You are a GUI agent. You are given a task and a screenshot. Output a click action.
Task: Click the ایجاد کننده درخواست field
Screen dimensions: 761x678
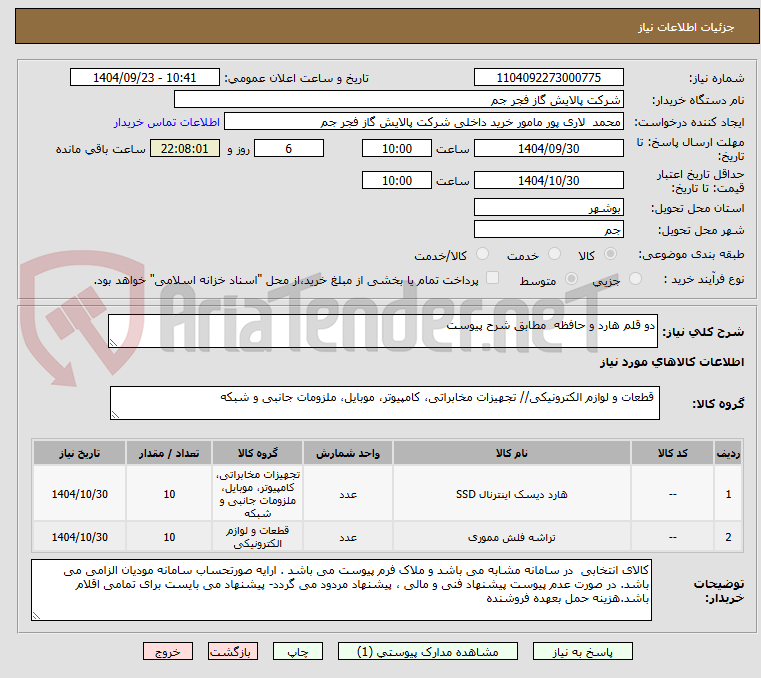424,122
